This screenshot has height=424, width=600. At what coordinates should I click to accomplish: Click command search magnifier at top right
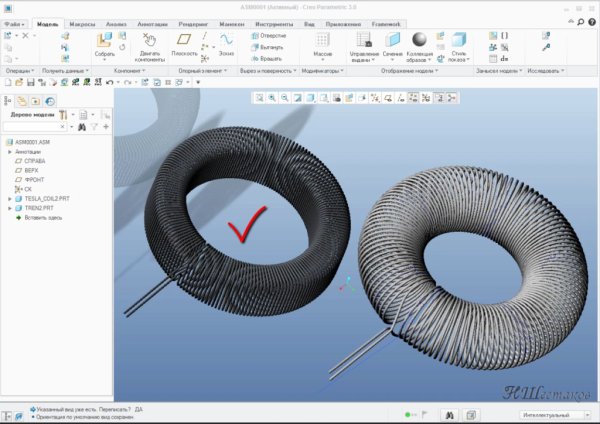580,22
